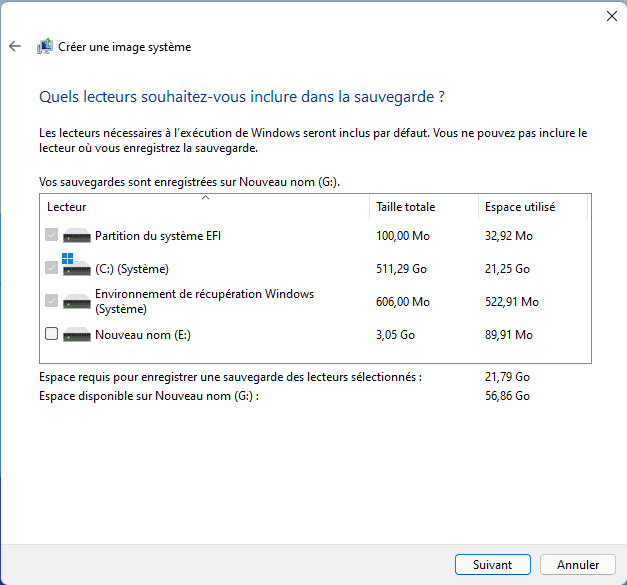Click the 21,25 Go used space value

[x=507, y=269]
